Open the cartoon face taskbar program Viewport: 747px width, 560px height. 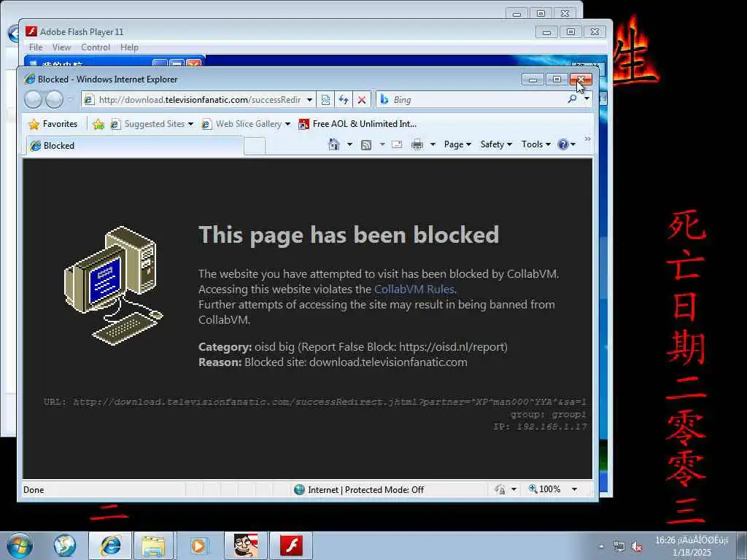click(246, 545)
